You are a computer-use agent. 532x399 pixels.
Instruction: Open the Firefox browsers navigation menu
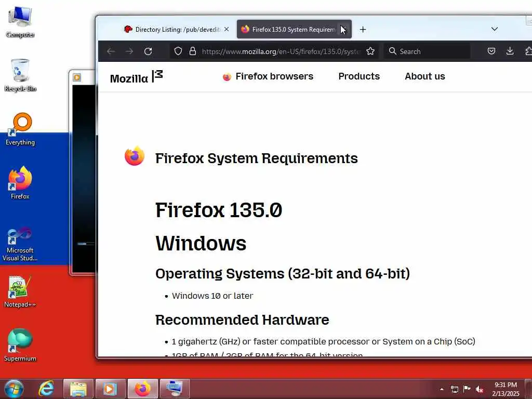point(268,76)
